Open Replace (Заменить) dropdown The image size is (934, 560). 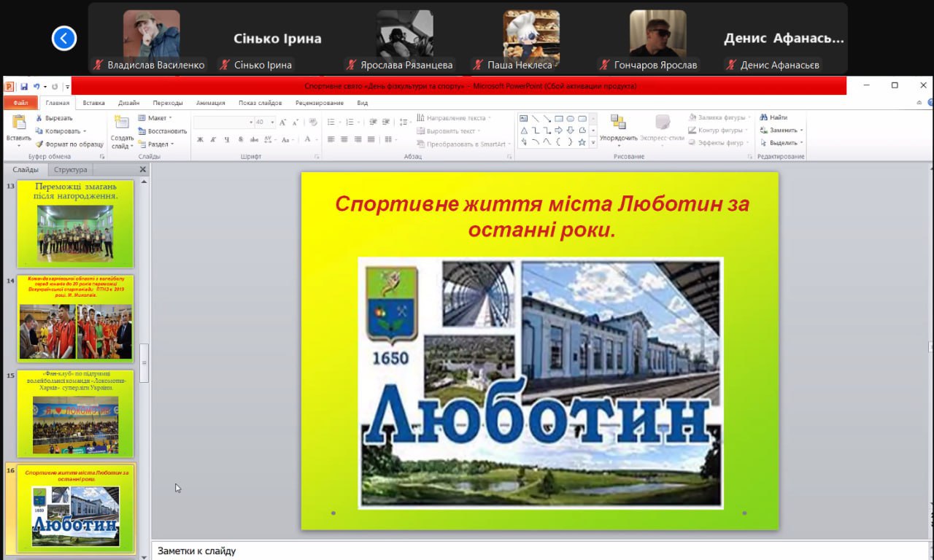[x=781, y=131]
